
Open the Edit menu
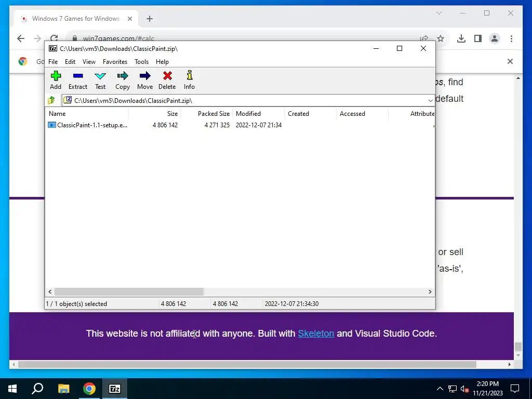pyautogui.click(x=70, y=62)
